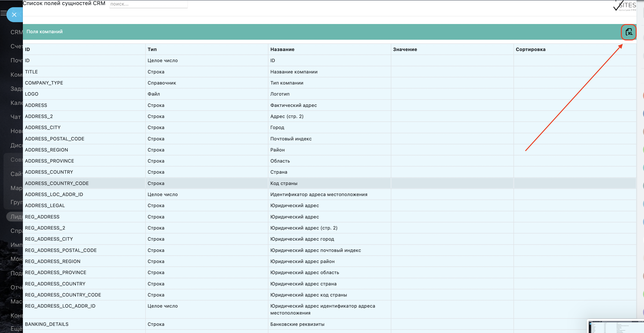Click the Название column header
Screen dimensions: 644x333
point(282,49)
